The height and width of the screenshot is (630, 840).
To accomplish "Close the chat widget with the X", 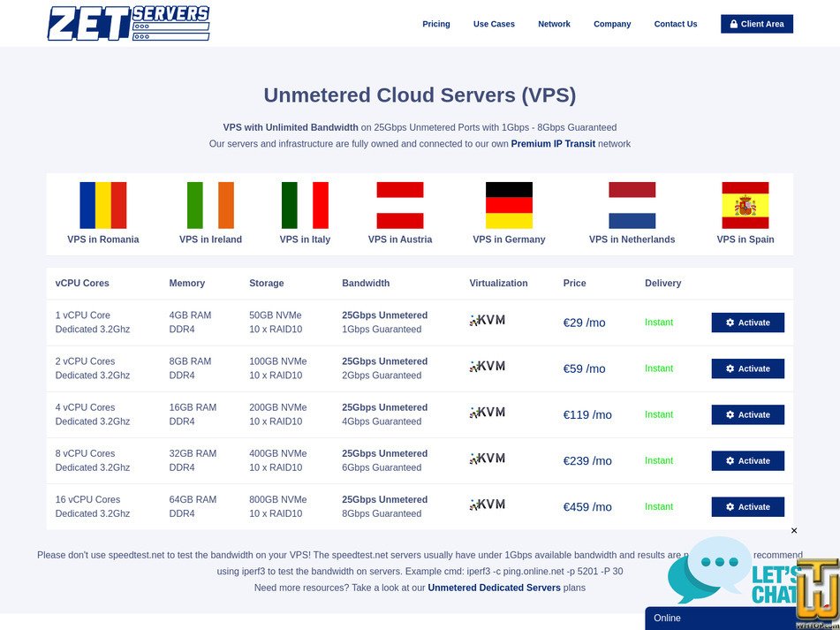I will [x=794, y=530].
